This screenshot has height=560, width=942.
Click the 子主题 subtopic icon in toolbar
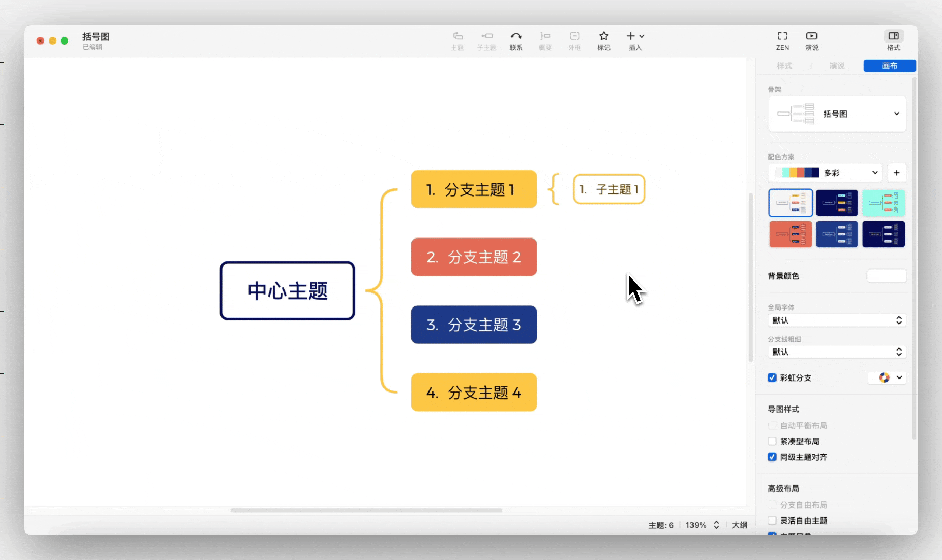point(487,40)
